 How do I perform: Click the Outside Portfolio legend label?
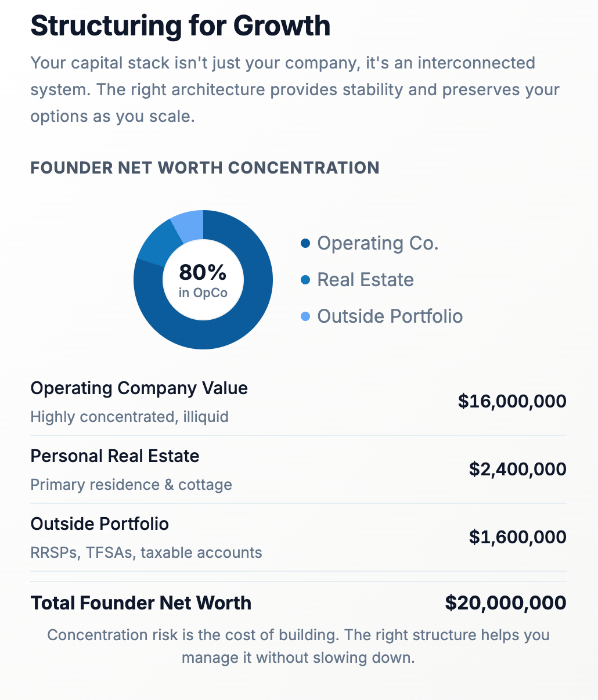[x=390, y=317]
